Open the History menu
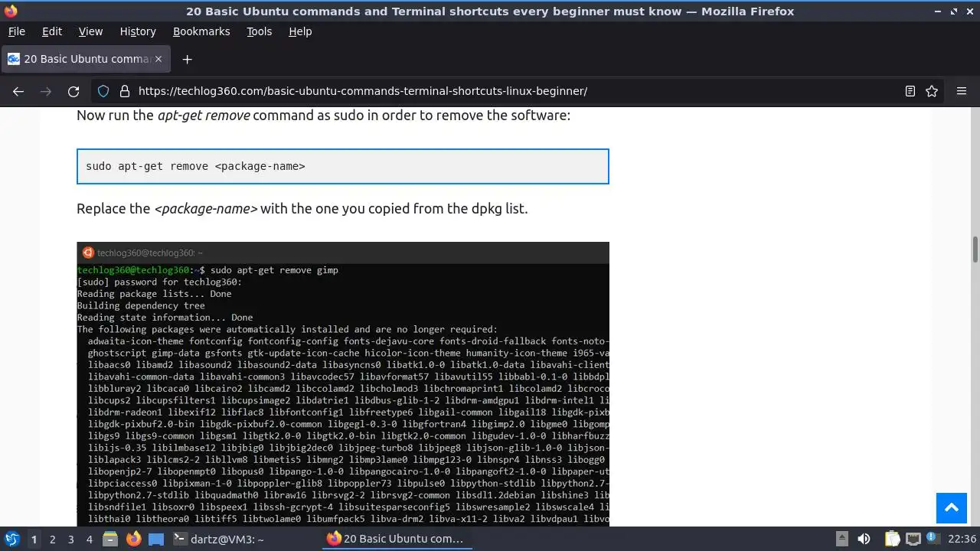This screenshot has width=980, height=551. [x=138, y=31]
